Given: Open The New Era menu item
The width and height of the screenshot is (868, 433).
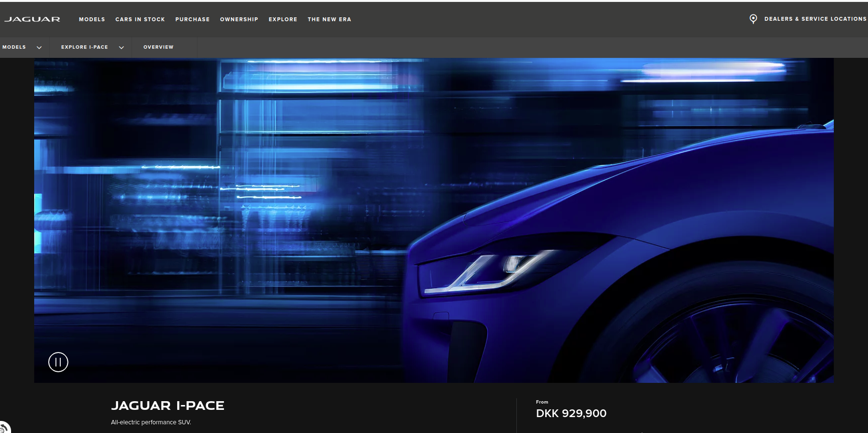Looking at the screenshot, I should [x=329, y=19].
